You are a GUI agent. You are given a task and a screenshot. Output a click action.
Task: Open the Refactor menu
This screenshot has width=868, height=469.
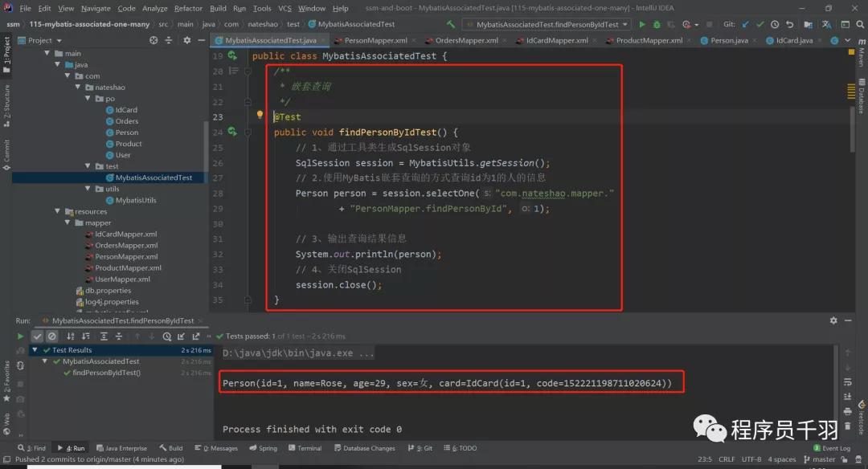(188, 8)
